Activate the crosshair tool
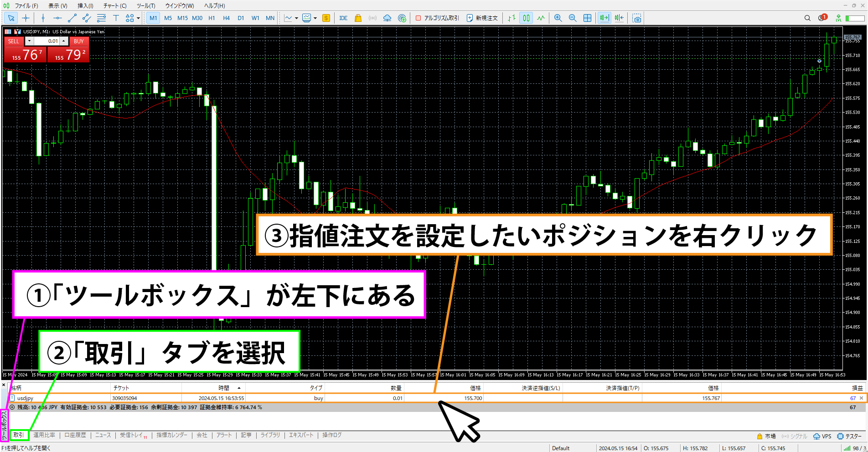Screen dimensions: 868x452 click(x=26, y=18)
